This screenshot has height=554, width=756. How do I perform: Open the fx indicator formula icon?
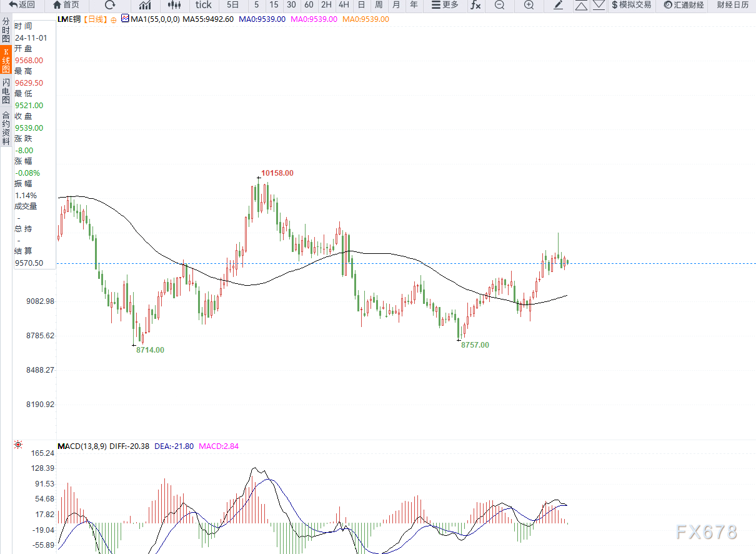pyautogui.click(x=475, y=5)
